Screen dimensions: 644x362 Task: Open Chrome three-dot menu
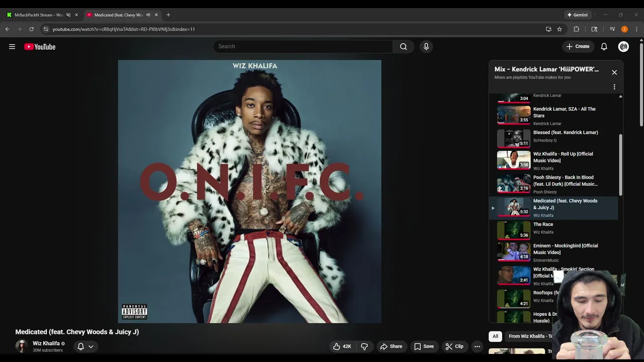(x=636, y=29)
